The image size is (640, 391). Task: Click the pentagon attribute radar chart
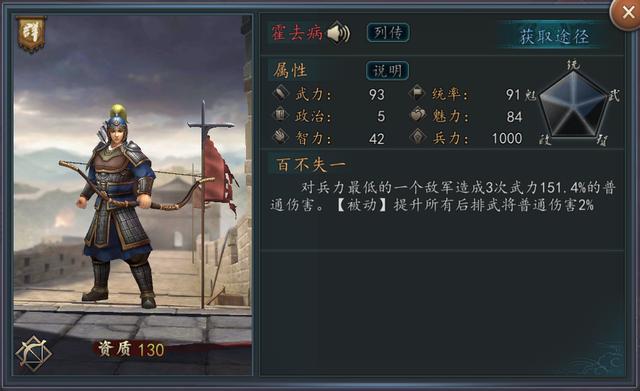coord(573,104)
